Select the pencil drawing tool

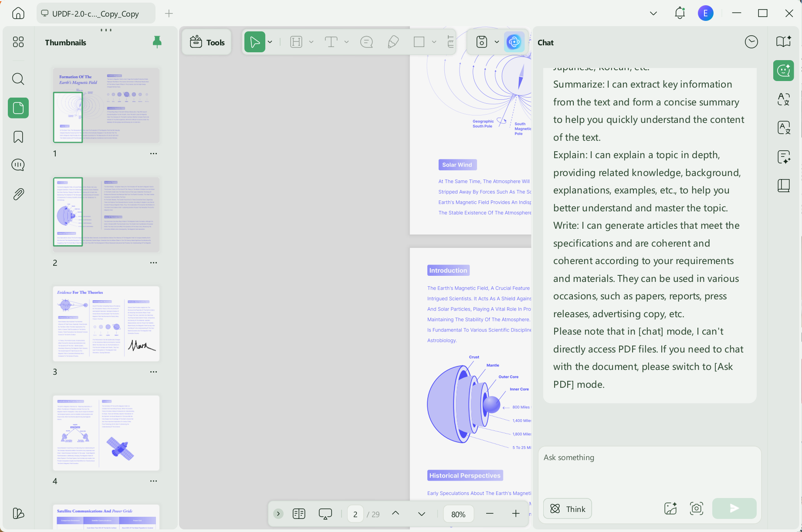point(393,42)
